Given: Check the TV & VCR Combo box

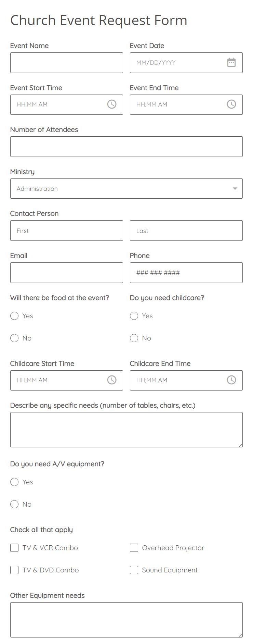Looking at the screenshot, I should pyautogui.click(x=14, y=548).
